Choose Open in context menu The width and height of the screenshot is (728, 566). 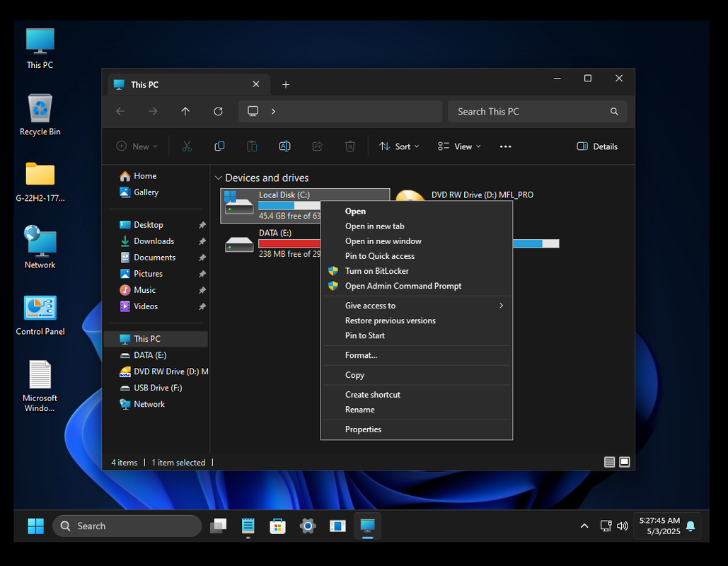click(417, 212)
